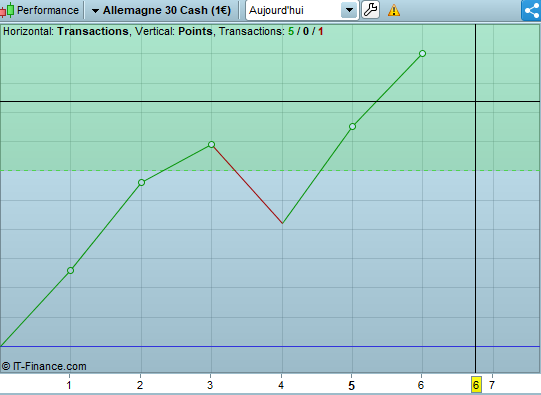Viewport: 541px width, 395px height.
Task: Click the data point at transaction 1
Action: pyautogui.click(x=70, y=270)
